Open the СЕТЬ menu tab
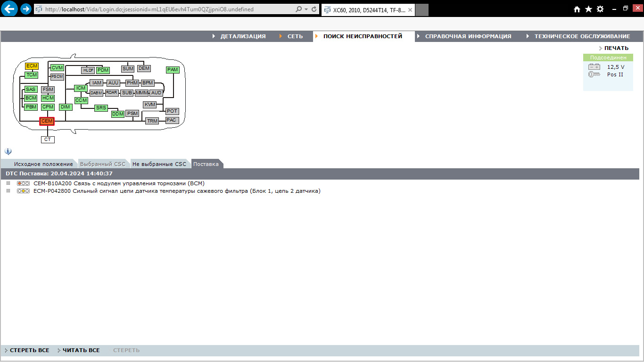The height and width of the screenshot is (362, 644). [295, 36]
